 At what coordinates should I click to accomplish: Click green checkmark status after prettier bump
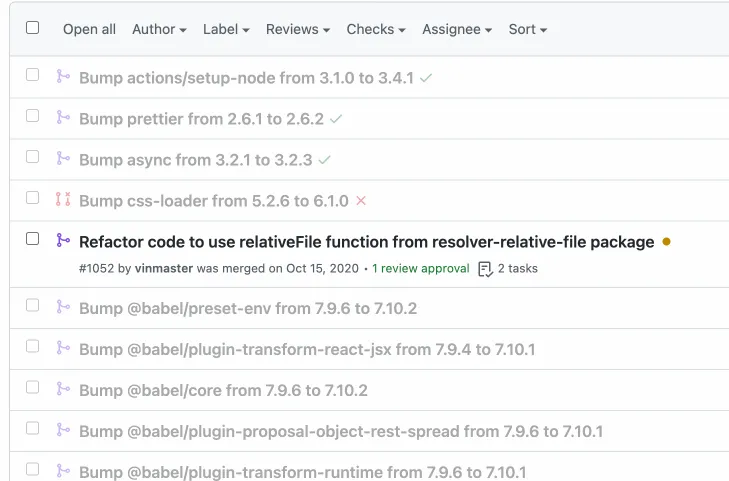click(x=336, y=119)
